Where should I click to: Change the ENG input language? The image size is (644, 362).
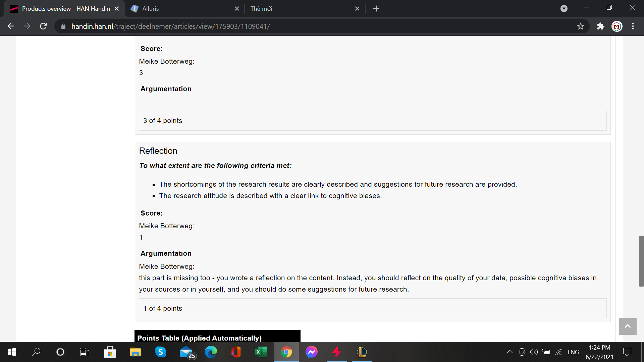click(573, 352)
